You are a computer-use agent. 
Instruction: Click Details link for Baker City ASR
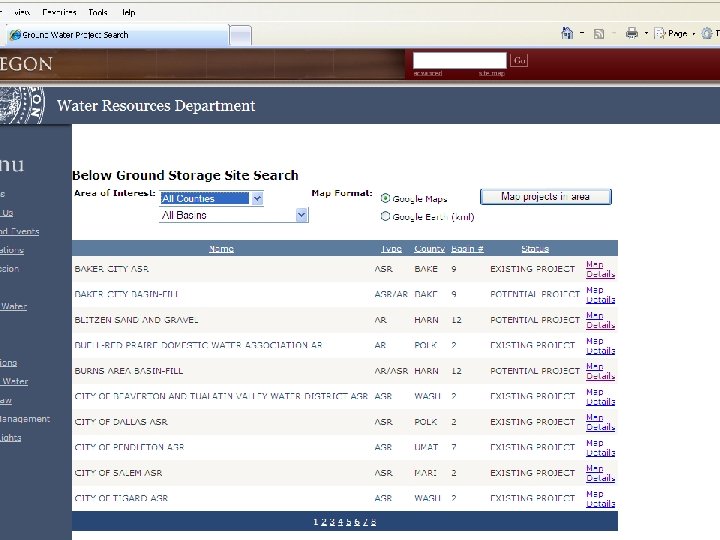601,274
